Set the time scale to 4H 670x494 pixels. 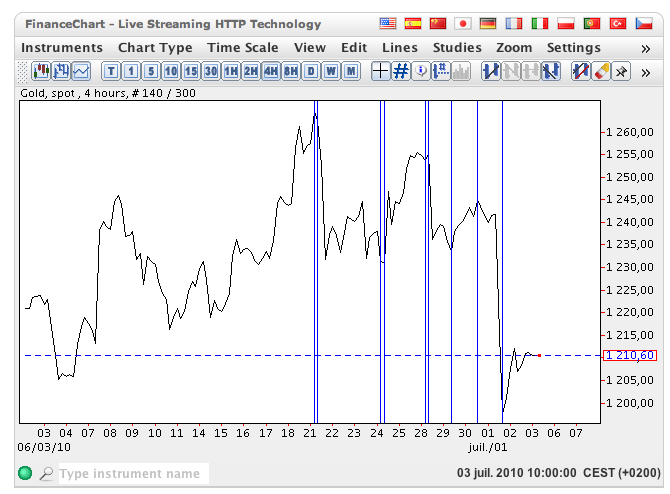(270, 71)
